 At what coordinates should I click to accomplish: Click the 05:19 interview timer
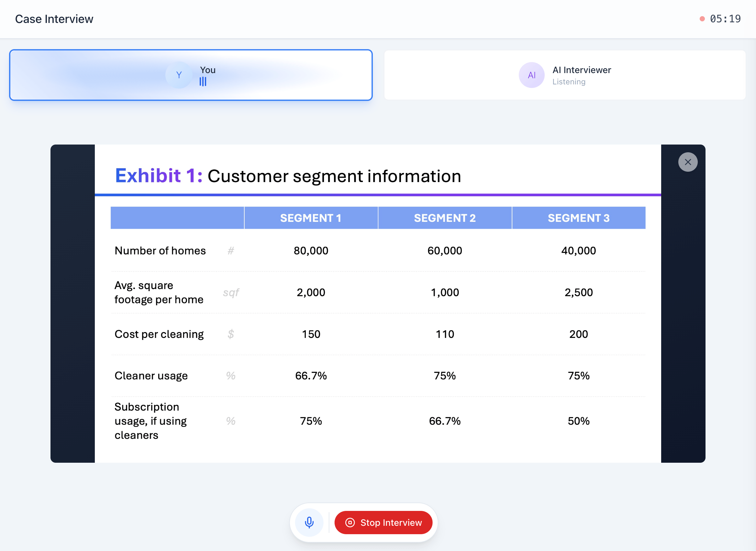click(725, 19)
